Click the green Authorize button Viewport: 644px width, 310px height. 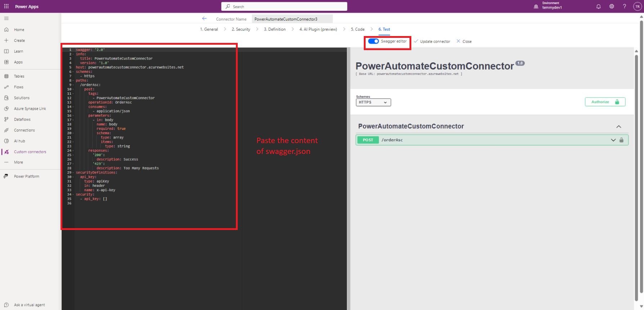605,102
